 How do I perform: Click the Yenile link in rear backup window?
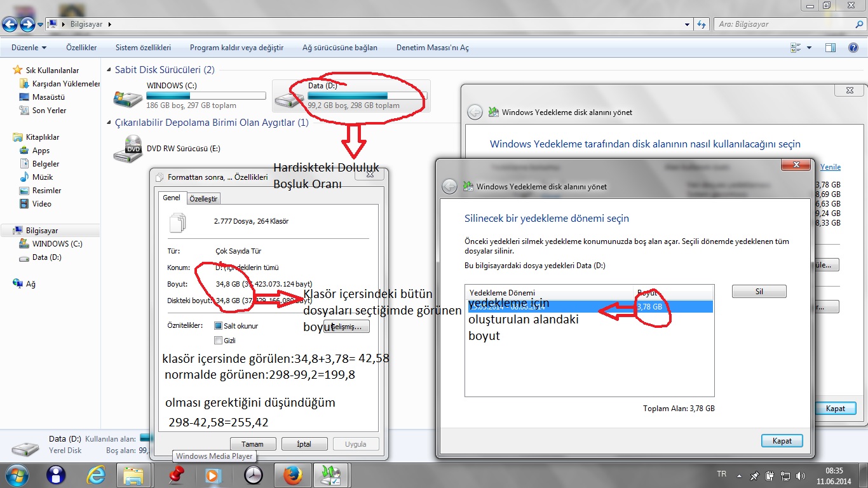pos(831,167)
